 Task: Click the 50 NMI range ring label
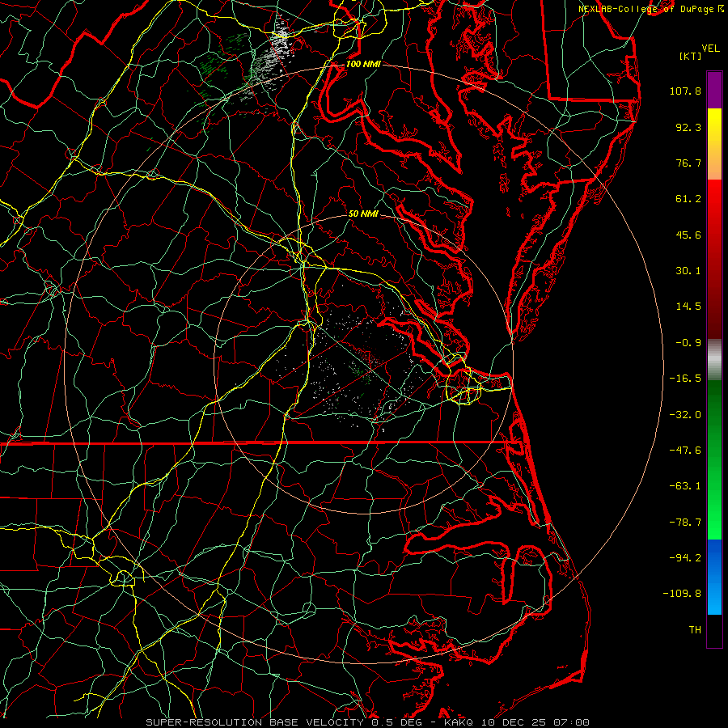(363, 214)
